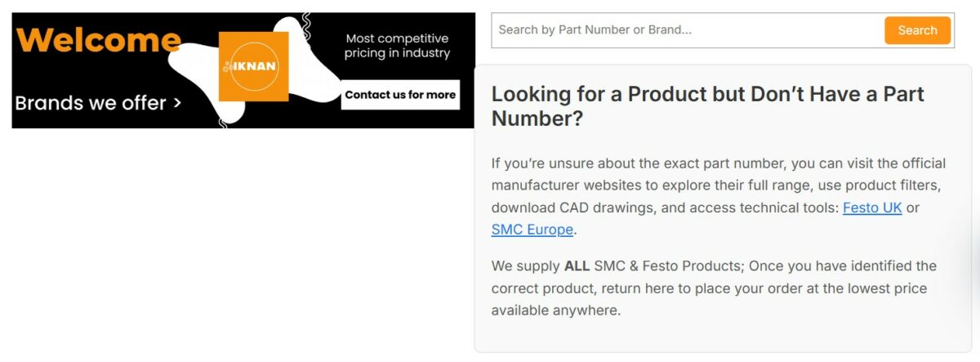Open the Festo UK link
The height and width of the screenshot is (362, 980).
click(x=872, y=208)
